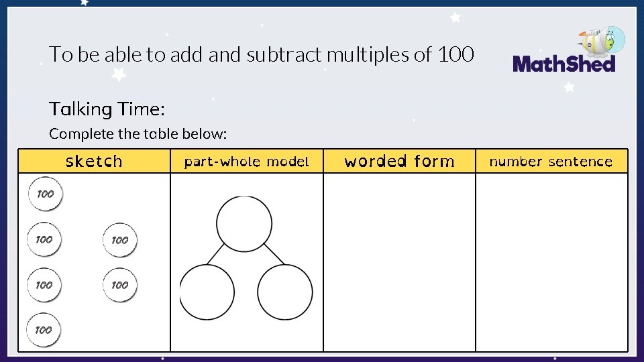The image size is (644, 362).
Task: Select third 100 counter in left column
Action: click(x=44, y=285)
